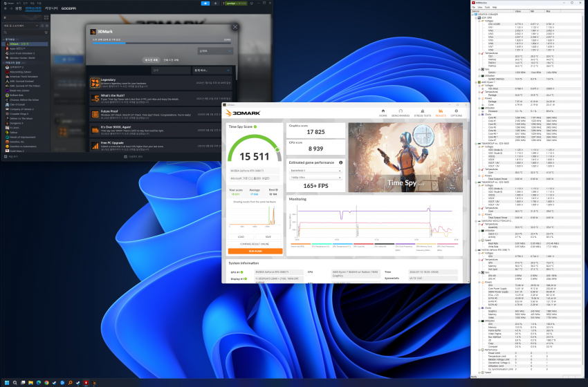
Task: Select the unlocked achievements tab pill
Action: tap(151, 60)
